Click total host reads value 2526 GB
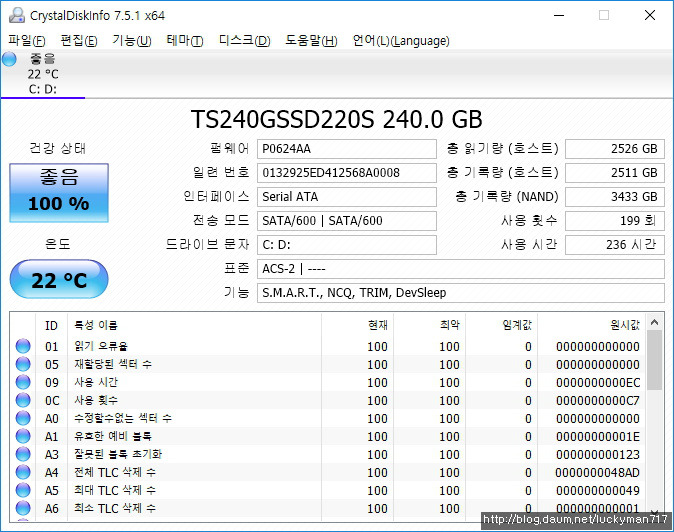The width and height of the screenshot is (674, 532). coord(615,149)
